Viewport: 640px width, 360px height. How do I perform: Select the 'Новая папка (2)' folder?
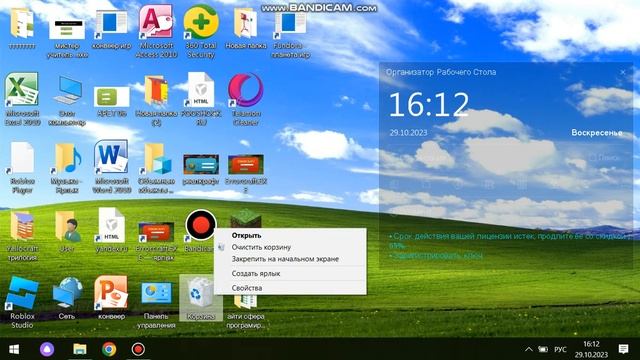pyautogui.click(x=156, y=100)
